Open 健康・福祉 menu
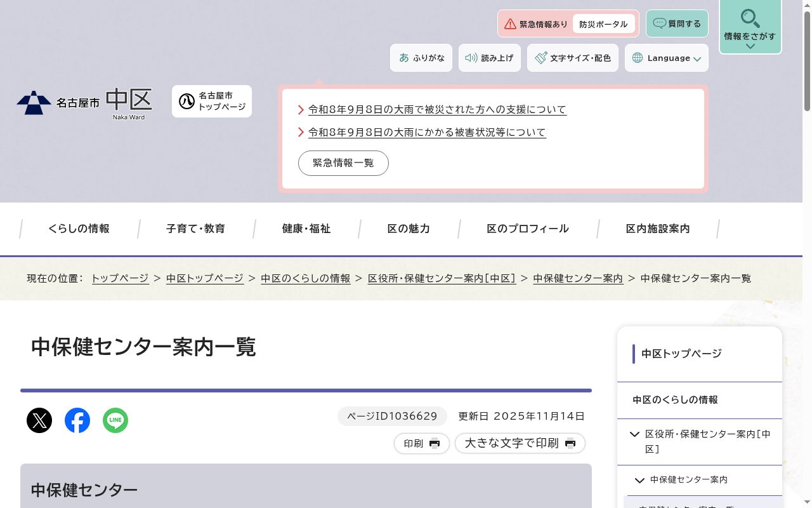The image size is (812, 508). click(x=306, y=229)
